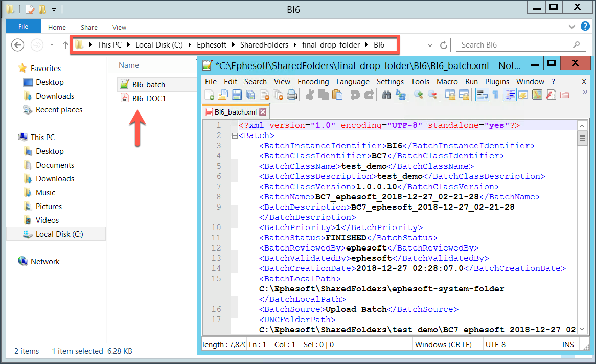Open Notepad++ File menu
Viewport: 596px width, 364px height.
211,82
